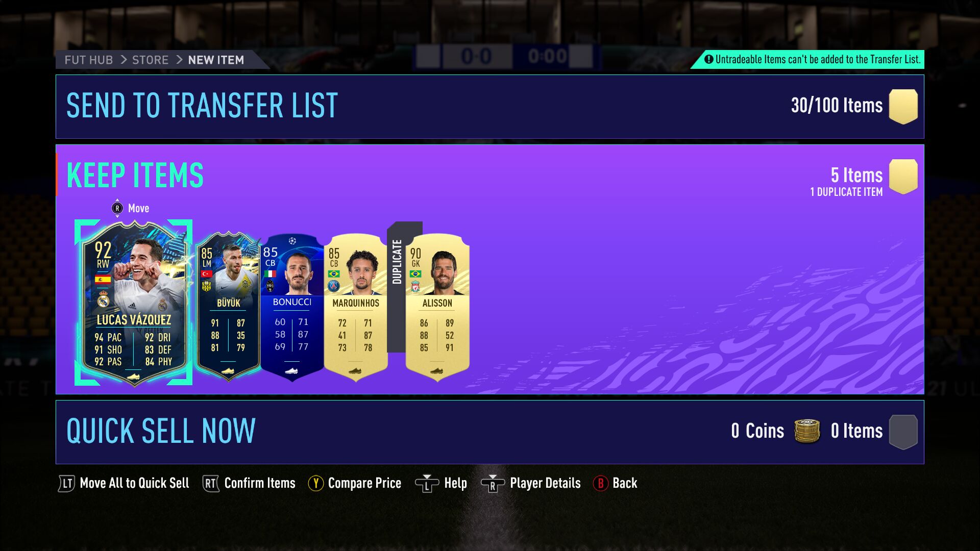Choose the Send to Transfer List section
980x551 pixels.
click(x=490, y=107)
